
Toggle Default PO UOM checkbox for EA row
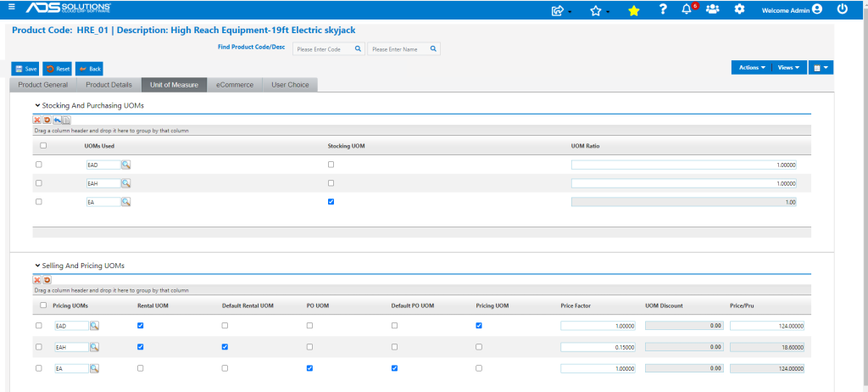coord(394,367)
